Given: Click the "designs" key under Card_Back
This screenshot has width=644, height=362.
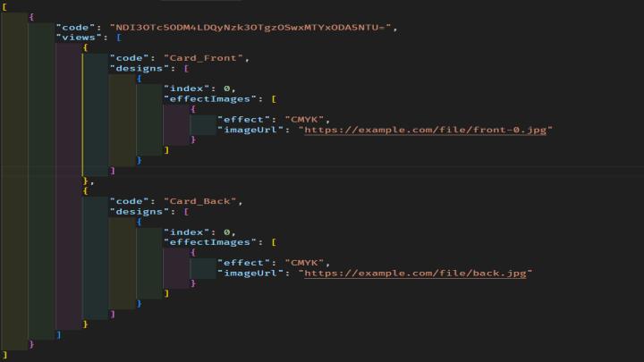Looking at the screenshot, I should [140, 211].
